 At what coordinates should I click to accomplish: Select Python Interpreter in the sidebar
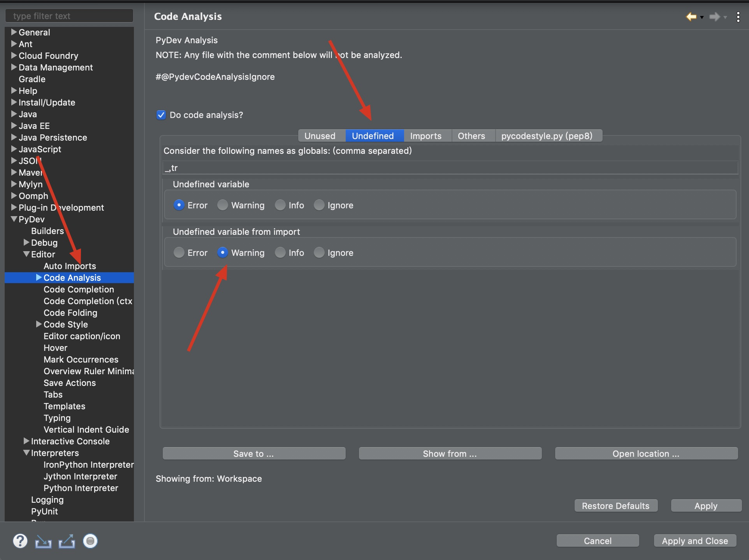click(81, 488)
